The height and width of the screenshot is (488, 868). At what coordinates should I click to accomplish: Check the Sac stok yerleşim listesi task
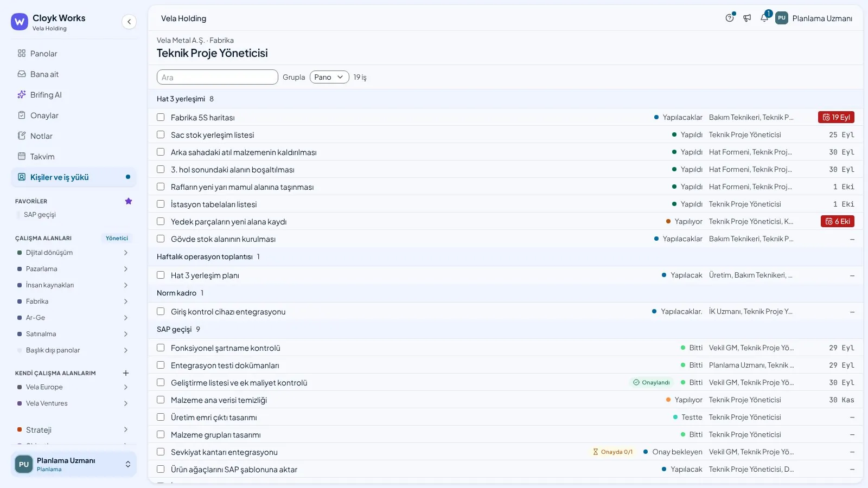161,134
